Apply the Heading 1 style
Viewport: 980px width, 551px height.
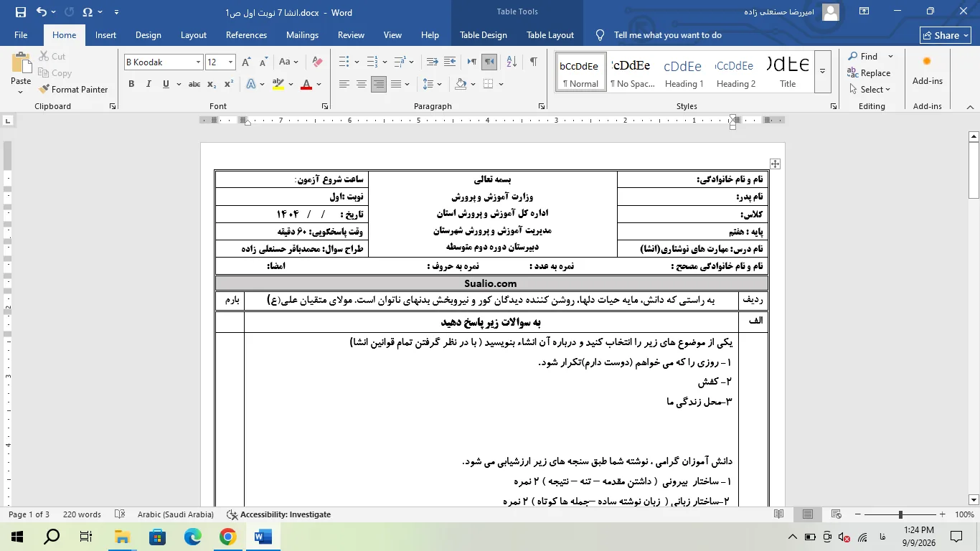coord(684,71)
